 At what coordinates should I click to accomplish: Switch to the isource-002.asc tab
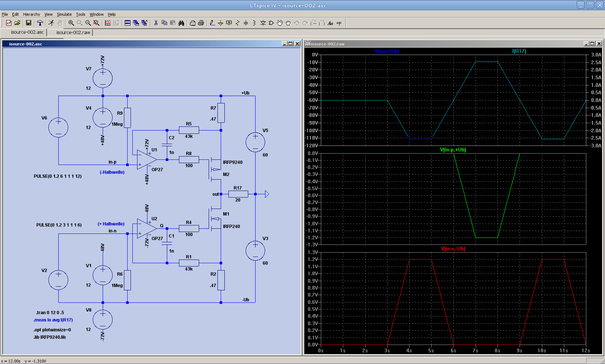27,32
